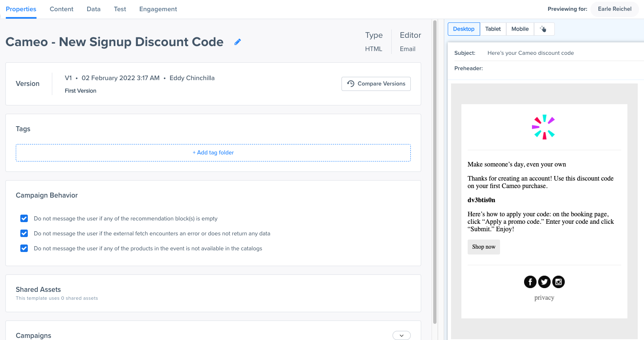The image size is (644, 340).
Task: Click discount code dv3btis0n text
Action: 481,200
